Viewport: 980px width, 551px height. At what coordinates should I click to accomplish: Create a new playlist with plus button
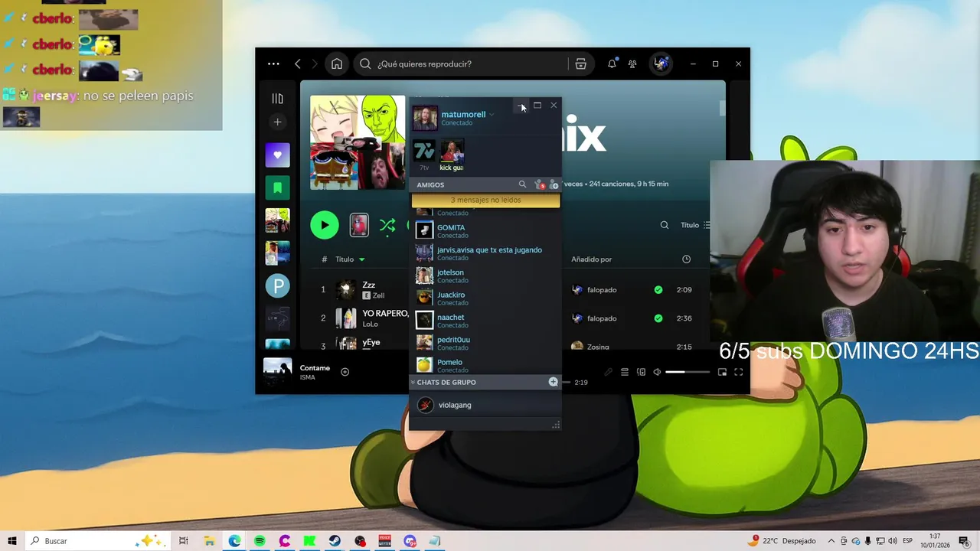277,122
